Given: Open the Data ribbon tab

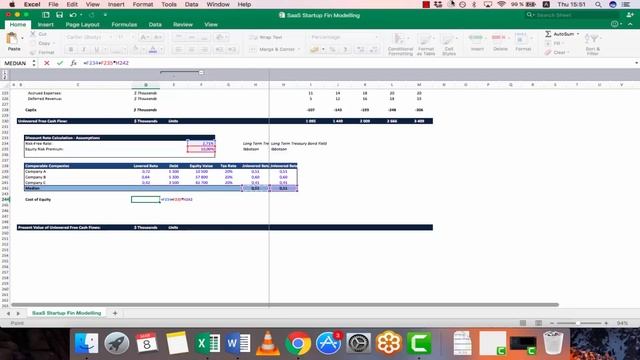Looking at the screenshot, I should [x=155, y=24].
